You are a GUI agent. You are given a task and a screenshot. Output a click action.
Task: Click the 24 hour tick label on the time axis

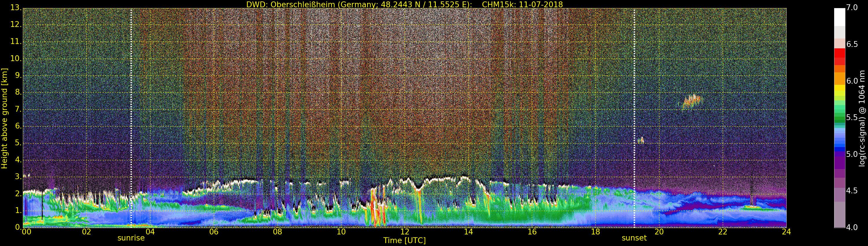point(786,232)
